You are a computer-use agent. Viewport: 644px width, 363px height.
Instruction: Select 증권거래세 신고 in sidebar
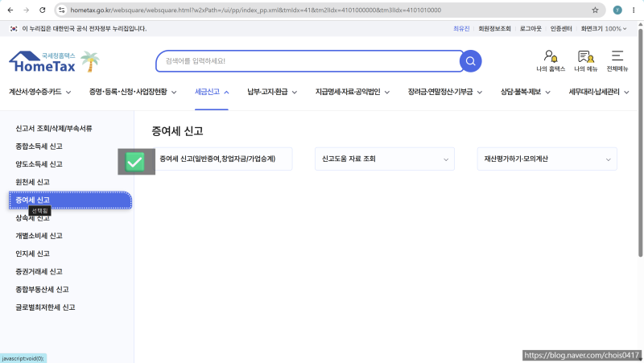(x=39, y=271)
